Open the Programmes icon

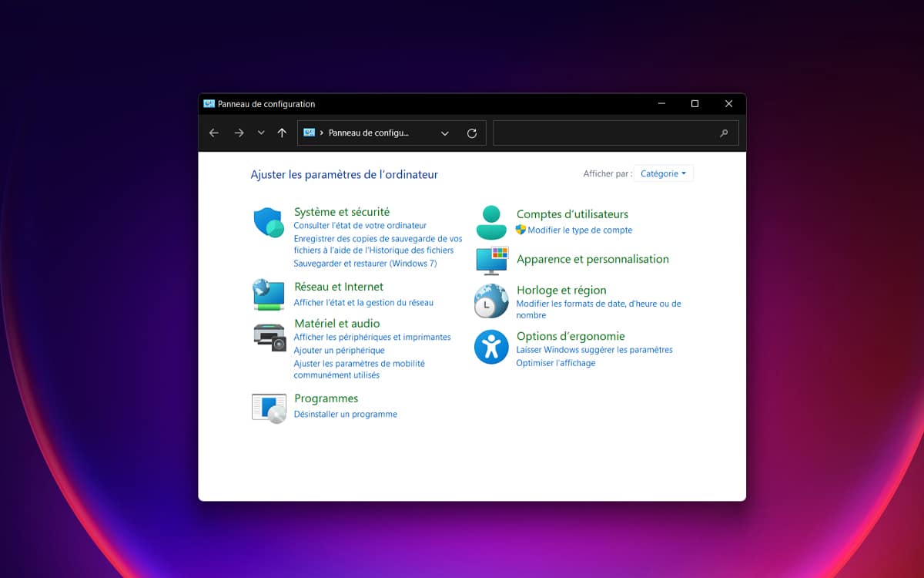[x=269, y=407]
